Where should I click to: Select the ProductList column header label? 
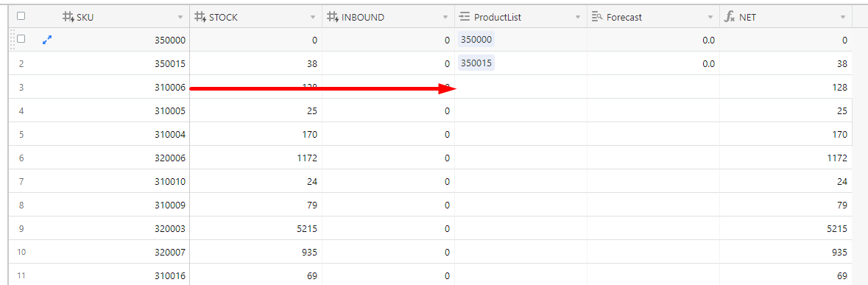tap(498, 17)
